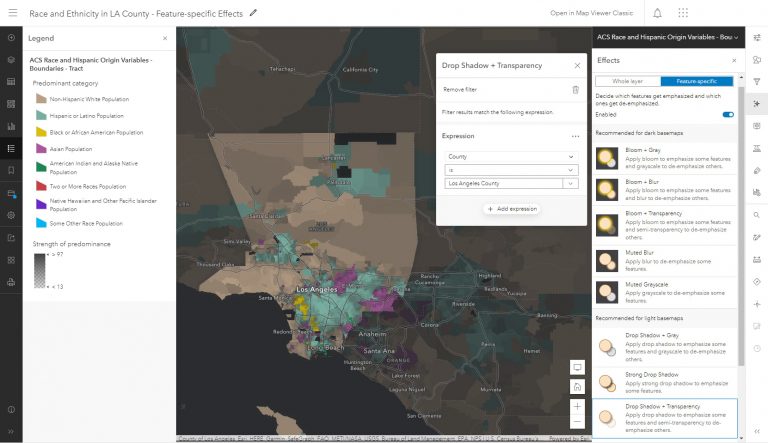The width and height of the screenshot is (768, 443).
Task: Open the Pop-ups icon in right toolbar
Action: 757,126
